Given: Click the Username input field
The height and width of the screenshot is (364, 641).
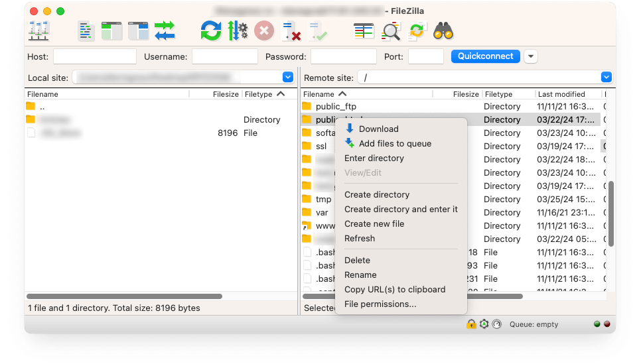Looking at the screenshot, I should 225,56.
